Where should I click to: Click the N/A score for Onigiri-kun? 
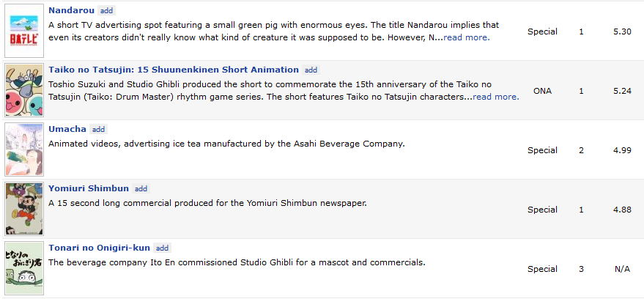coord(622,269)
